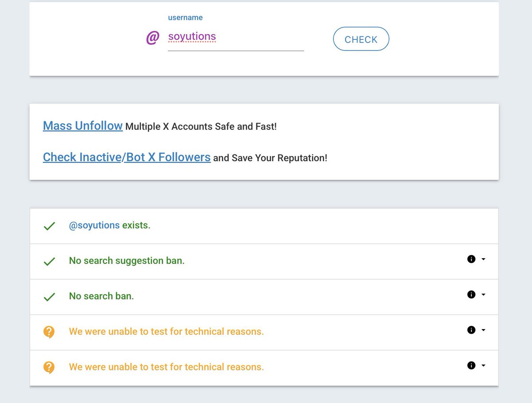Viewport: 532px width, 403px height.
Task: Open the Bot X Followers link
Action: pyautogui.click(x=168, y=157)
